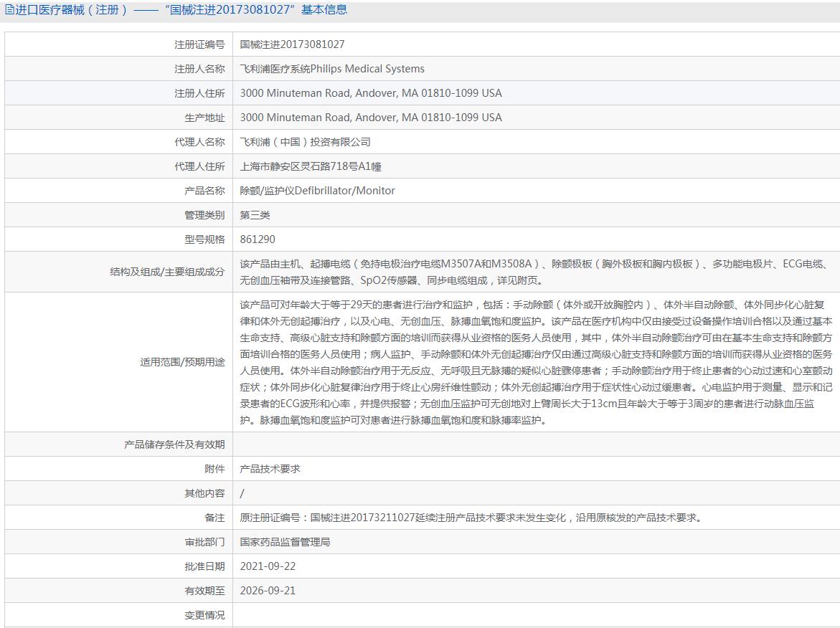Select the 注册证编号 row label
Viewport: 840px width, 628px height.
coord(199,44)
